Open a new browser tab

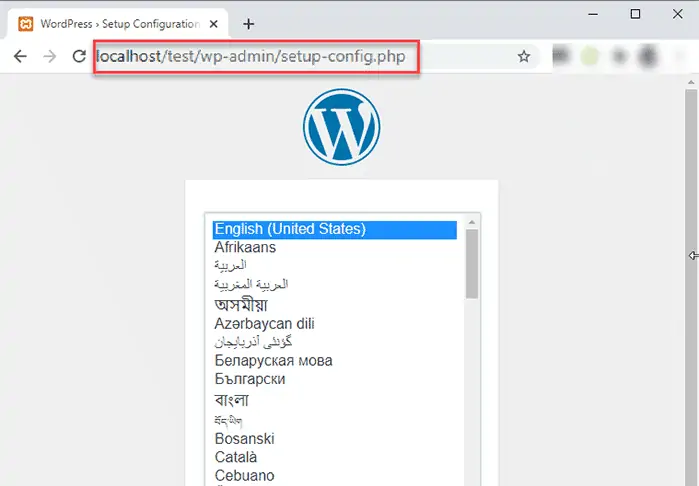(x=249, y=24)
